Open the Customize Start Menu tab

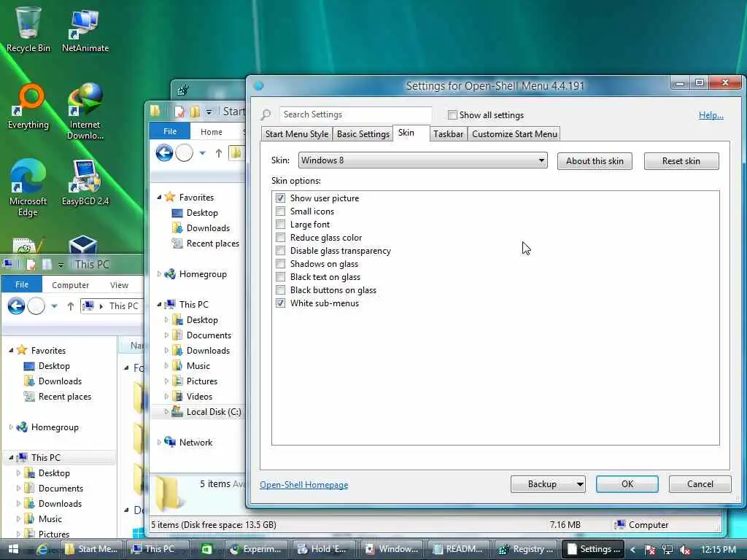pos(514,134)
